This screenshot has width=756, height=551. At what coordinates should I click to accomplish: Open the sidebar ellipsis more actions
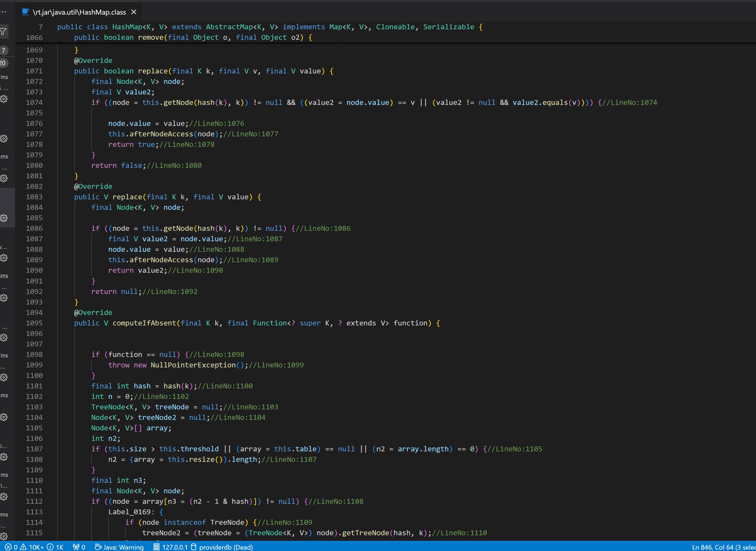tap(3, 12)
